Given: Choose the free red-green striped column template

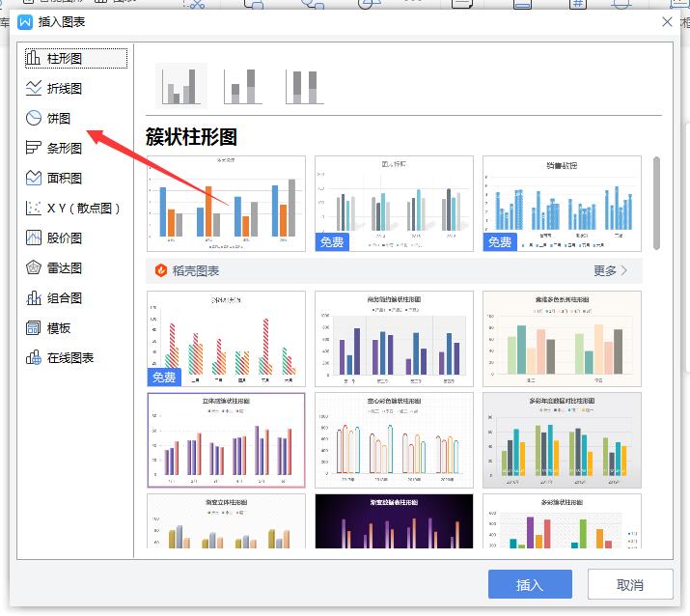Looking at the screenshot, I should click(226, 338).
